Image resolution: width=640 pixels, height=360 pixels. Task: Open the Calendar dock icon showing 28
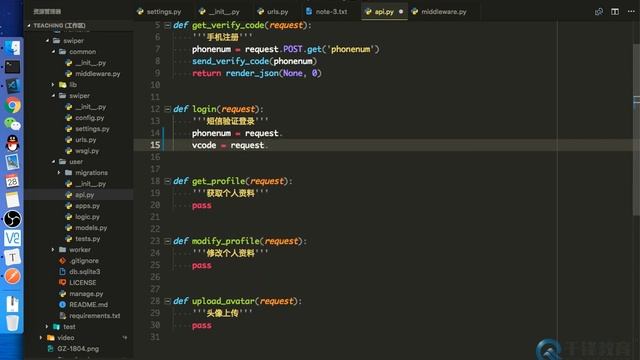point(12,181)
